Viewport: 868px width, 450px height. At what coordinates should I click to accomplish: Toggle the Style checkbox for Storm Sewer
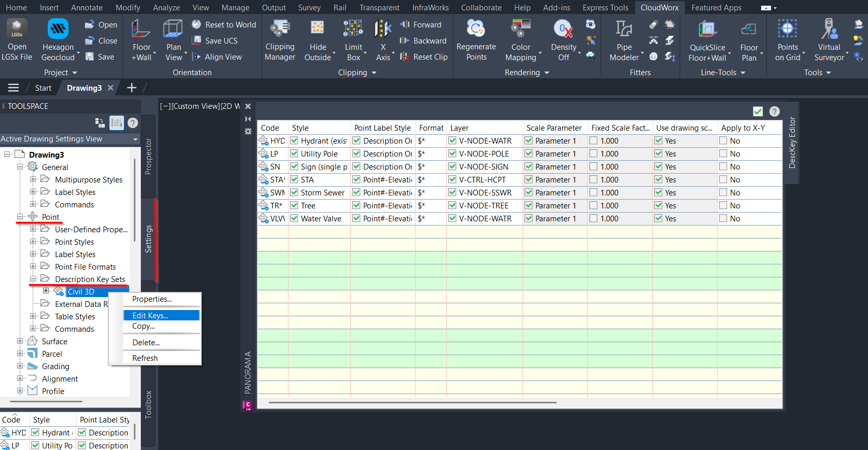295,192
